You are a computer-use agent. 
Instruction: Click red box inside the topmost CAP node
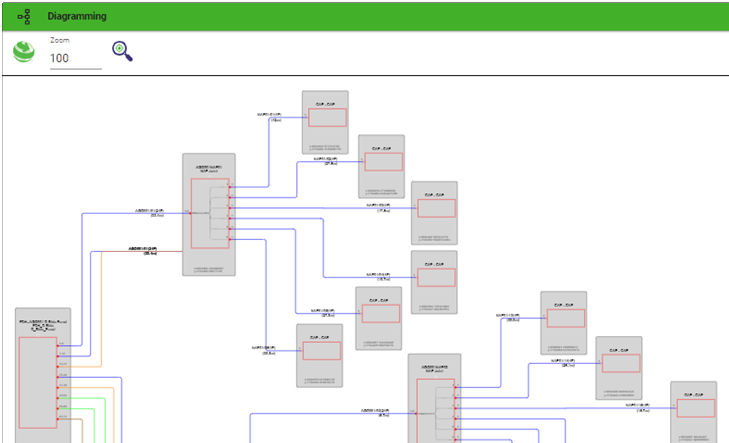click(325, 117)
